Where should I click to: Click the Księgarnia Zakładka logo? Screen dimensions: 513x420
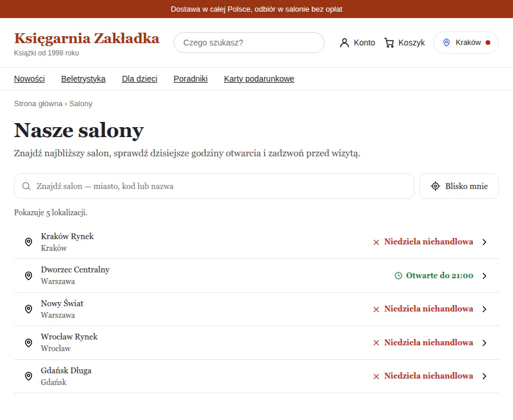coord(86,38)
